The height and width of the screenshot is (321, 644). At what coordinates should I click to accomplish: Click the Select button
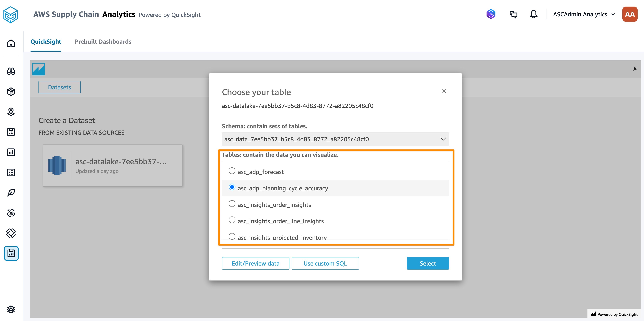pos(428,263)
